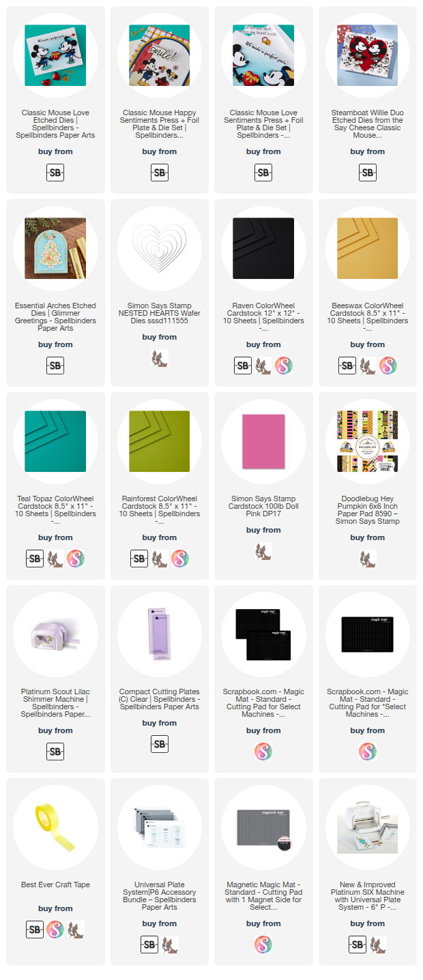Click Scrapbook.com icon under Raven ColorWheel Cardstock

(x=284, y=366)
